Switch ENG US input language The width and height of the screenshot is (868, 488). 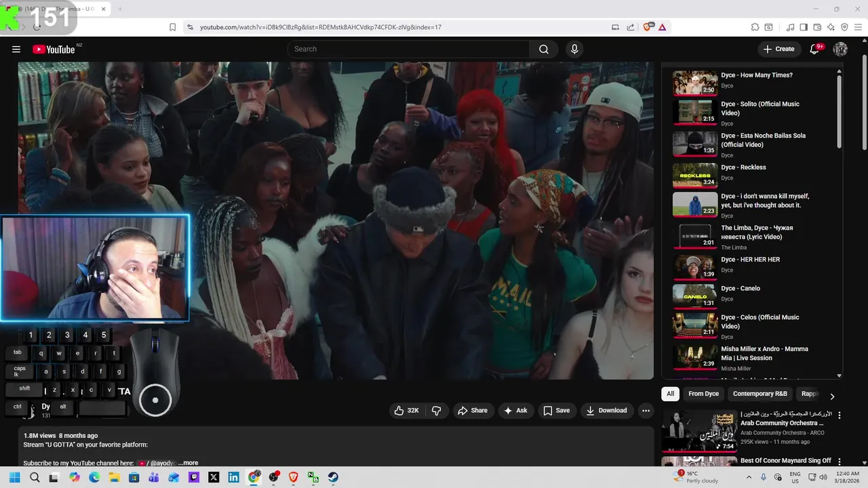click(x=795, y=477)
